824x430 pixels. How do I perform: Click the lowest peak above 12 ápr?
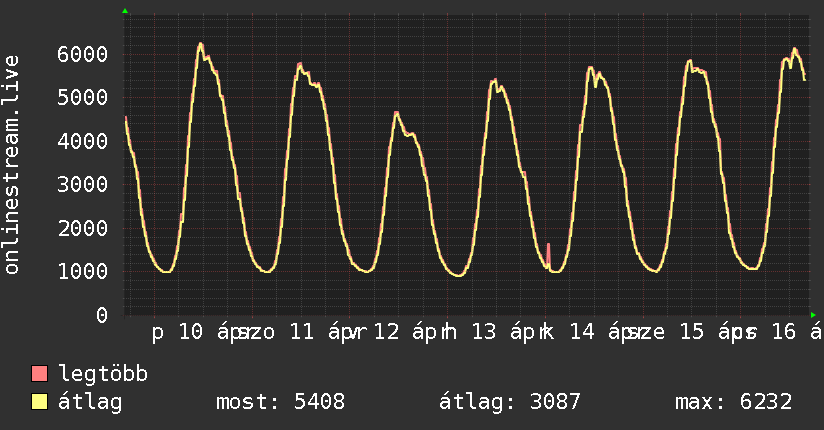396,113
